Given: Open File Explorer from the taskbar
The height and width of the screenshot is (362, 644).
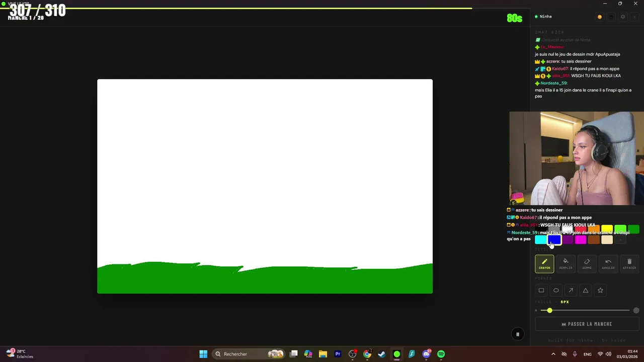Looking at the screenshot, I should point(323,354).
